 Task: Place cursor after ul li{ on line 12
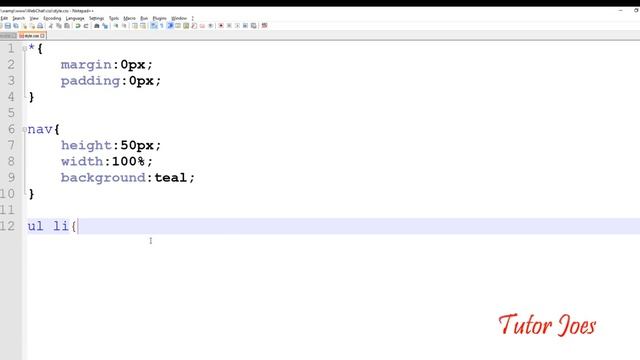click(78, 226)
